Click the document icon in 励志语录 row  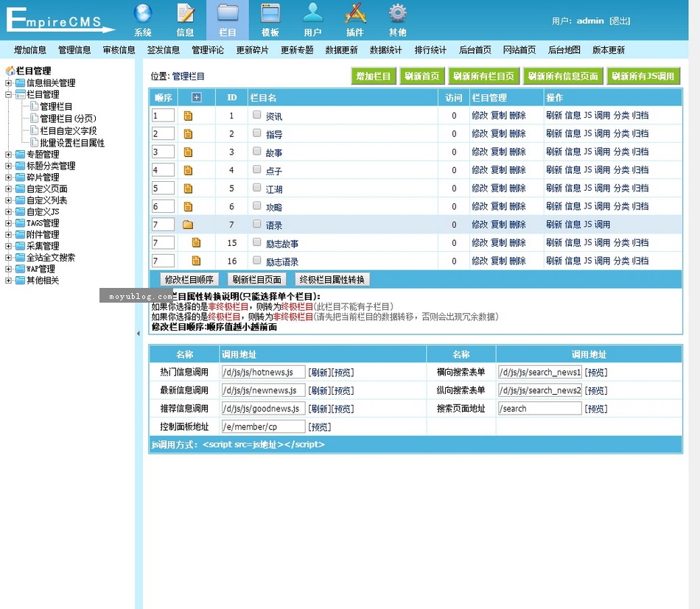point(196,261)
